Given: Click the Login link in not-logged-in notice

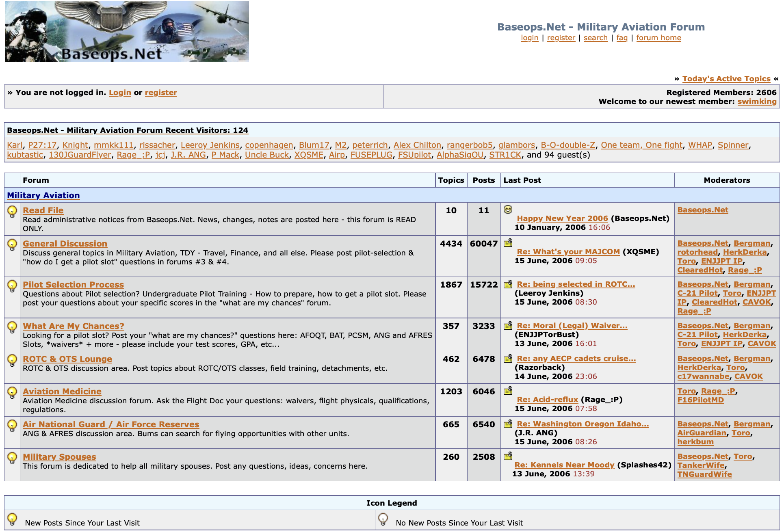Looking at the screenshot, I should [120, 93].
